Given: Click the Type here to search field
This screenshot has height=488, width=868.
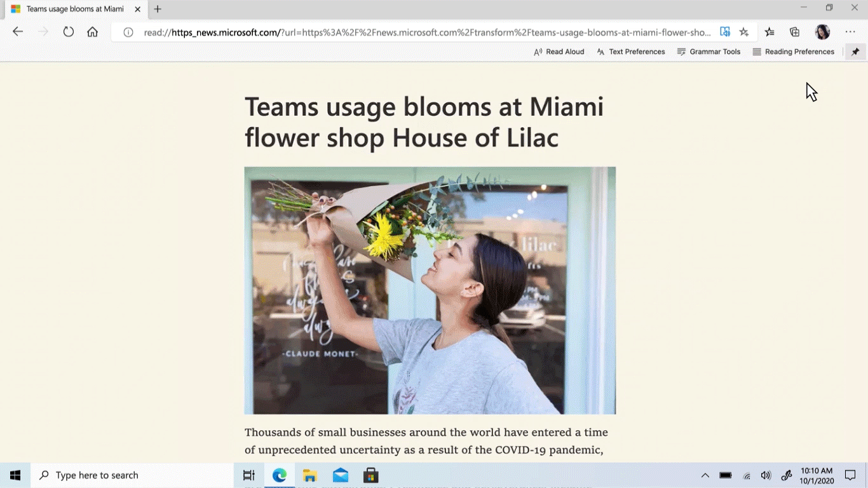Looking at the screenshot, I should pos(127,475).
